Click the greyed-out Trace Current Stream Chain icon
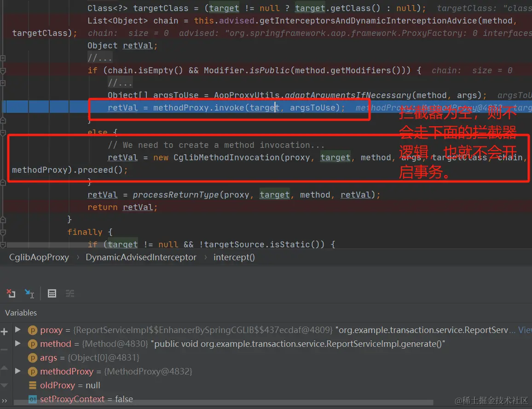The image size is (532, 409). coord(70,293)
